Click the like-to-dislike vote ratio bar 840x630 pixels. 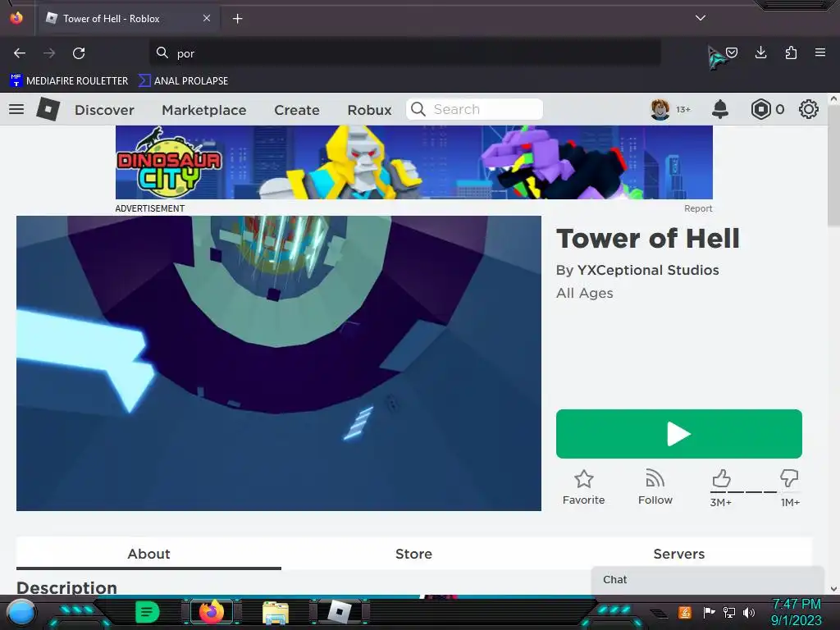[x=755, y=492]
